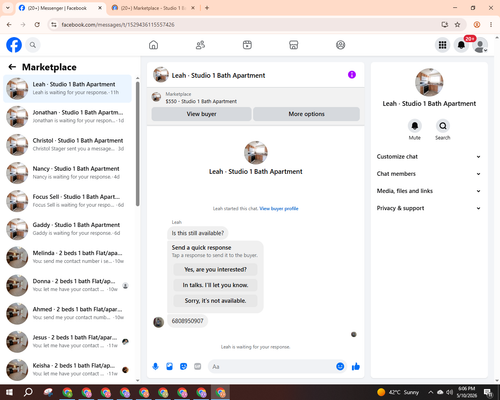The height and width of the screenshot is (400, 500).
Task: Open the Windows Start menu
Action: (9, 392)
